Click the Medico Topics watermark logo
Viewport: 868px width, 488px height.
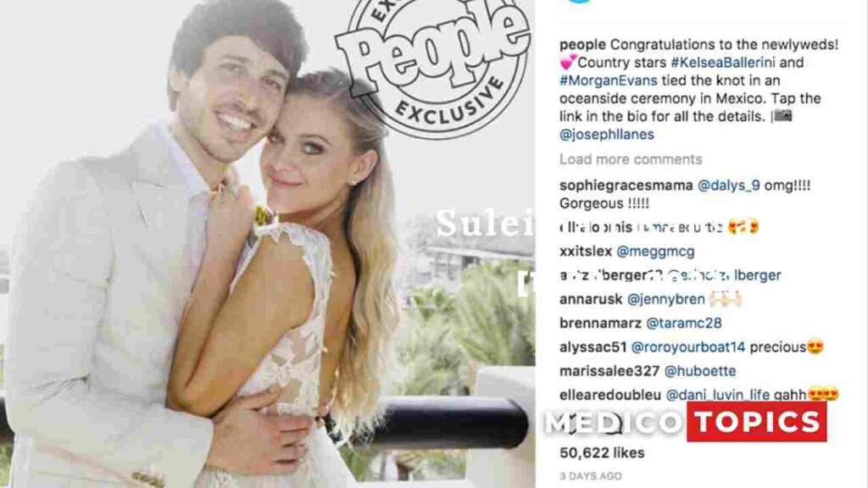tap(685, 422)
